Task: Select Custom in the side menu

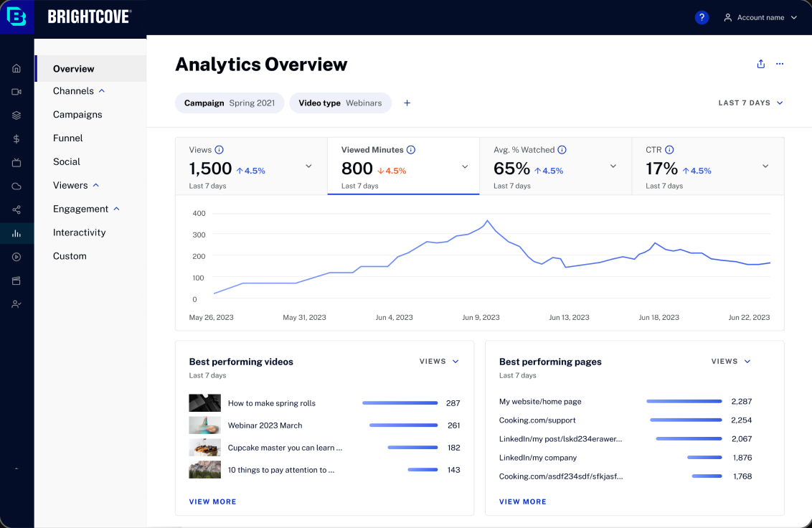Action: [x=70, y=256]
